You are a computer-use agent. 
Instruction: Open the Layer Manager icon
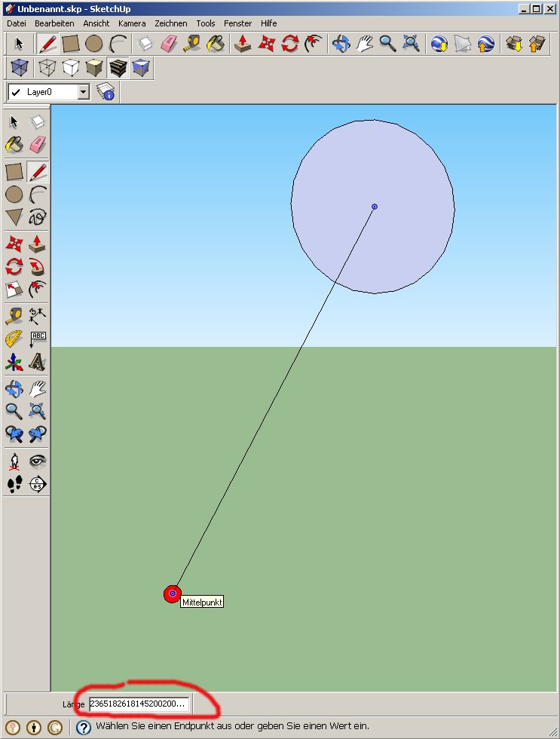[x=106, y=92]
